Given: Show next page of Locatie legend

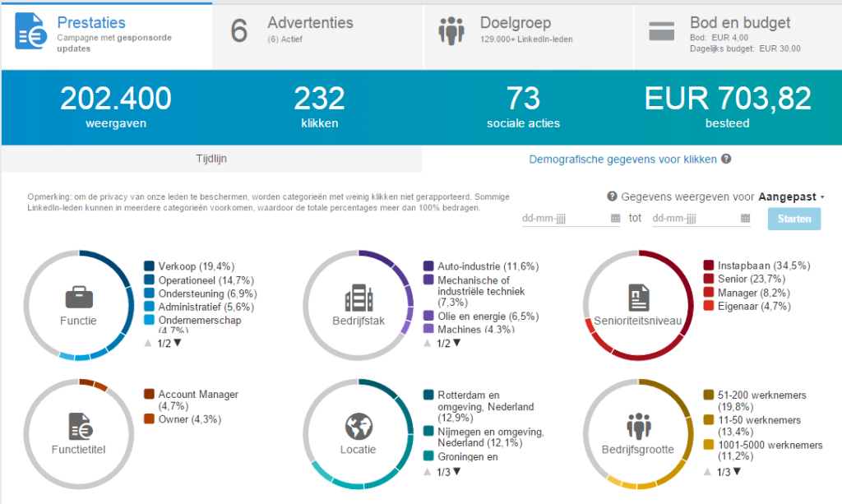Looking at the screenshot, I should tap(457, 472).
